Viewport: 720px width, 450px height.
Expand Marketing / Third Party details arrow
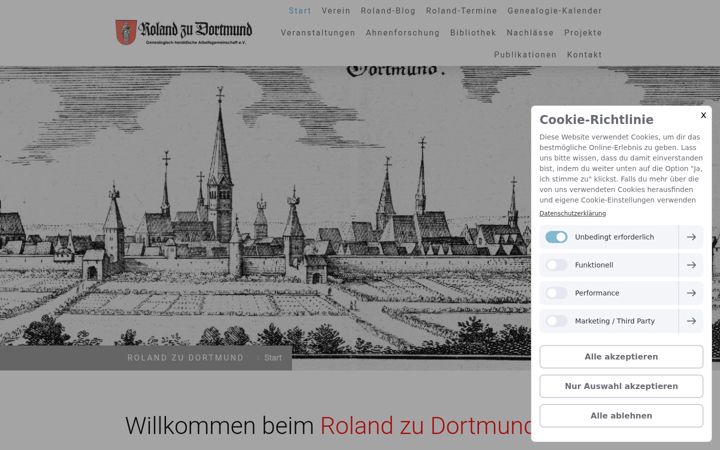click(691, 321)
